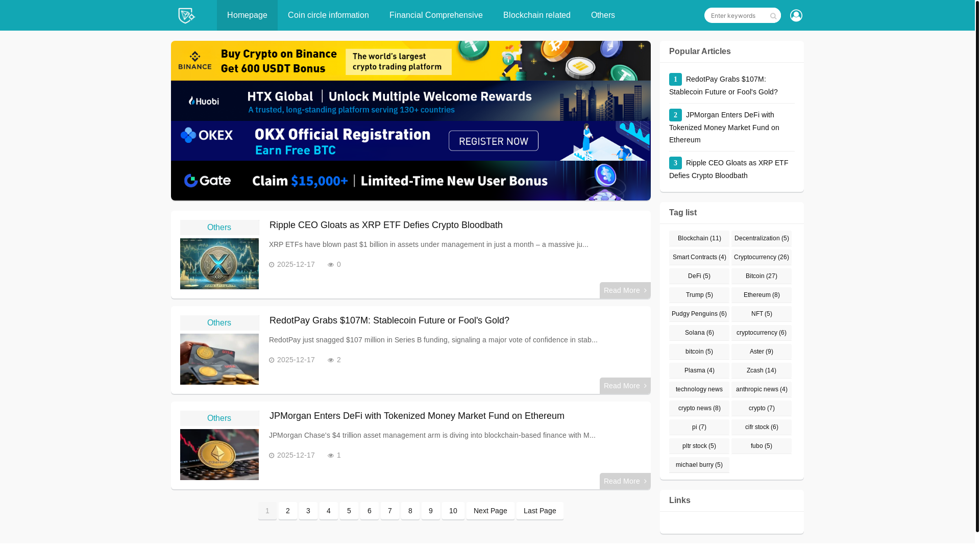Go to pagination page 9
The width and height of the screenshot is (980, 551).
[x=431, y=511]
